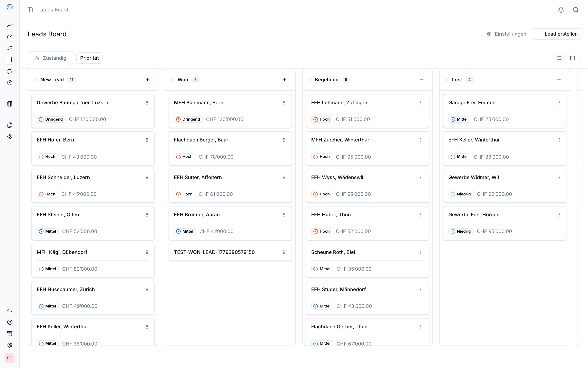Viewport: 588px width, 368px height.
Task: Open the EFH Schneider, Luzern card
Action: (93, 186)
